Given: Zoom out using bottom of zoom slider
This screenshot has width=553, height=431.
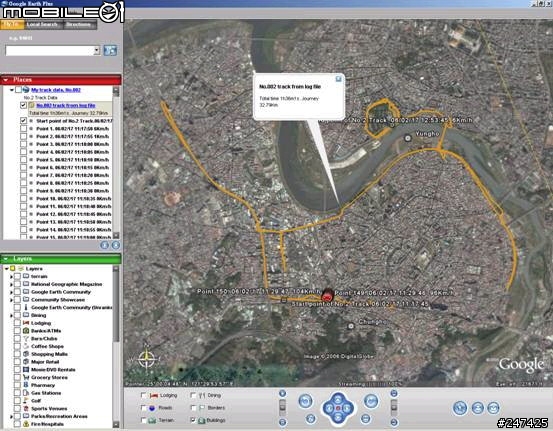Looking at the screenshot, I should tap(282, 422).
